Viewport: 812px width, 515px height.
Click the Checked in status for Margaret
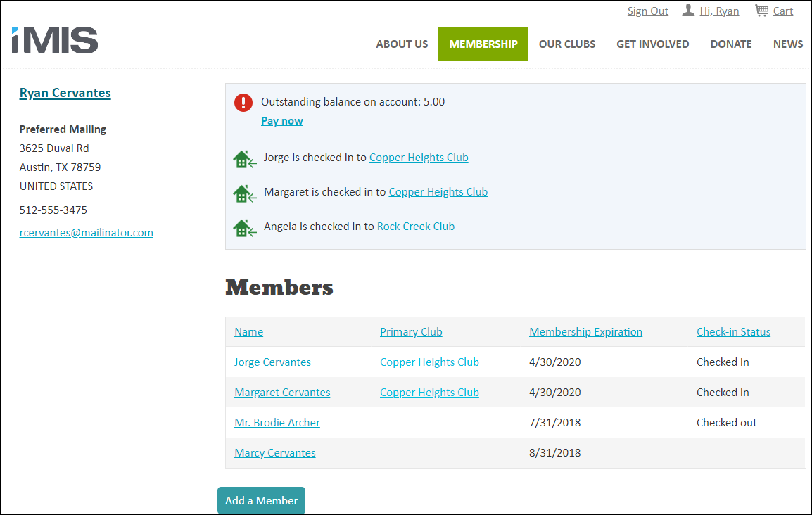723,393
